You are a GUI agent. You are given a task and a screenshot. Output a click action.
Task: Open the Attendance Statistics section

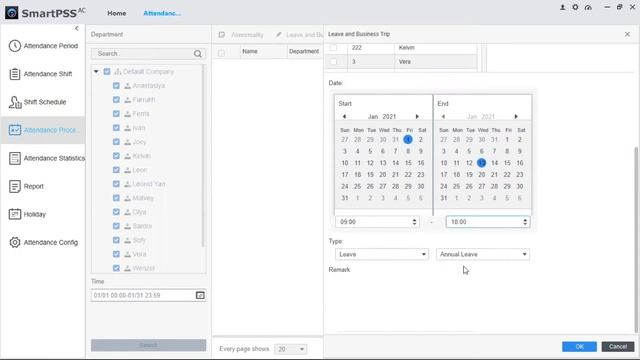pyautogui.click(x=47, y=158)
